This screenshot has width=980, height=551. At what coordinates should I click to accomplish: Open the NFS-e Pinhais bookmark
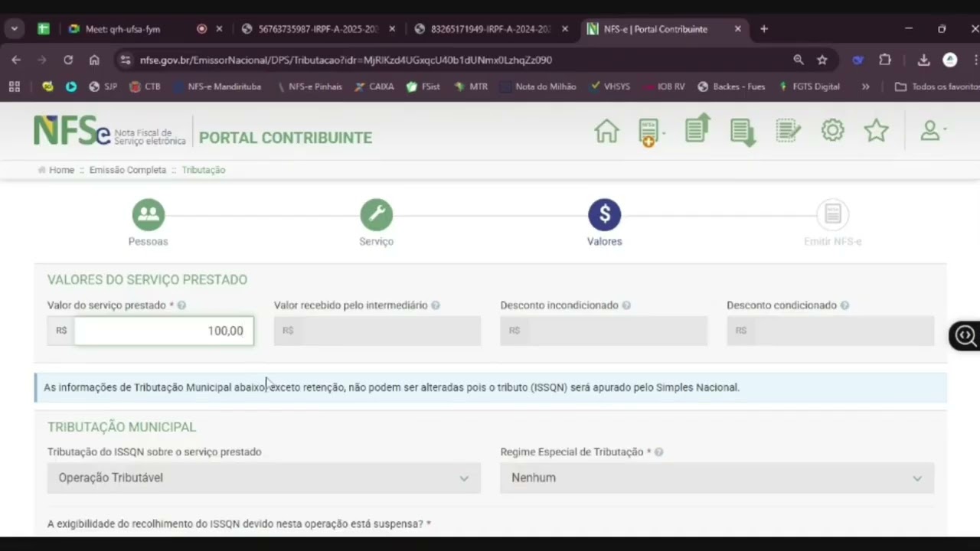coord(309,86)
